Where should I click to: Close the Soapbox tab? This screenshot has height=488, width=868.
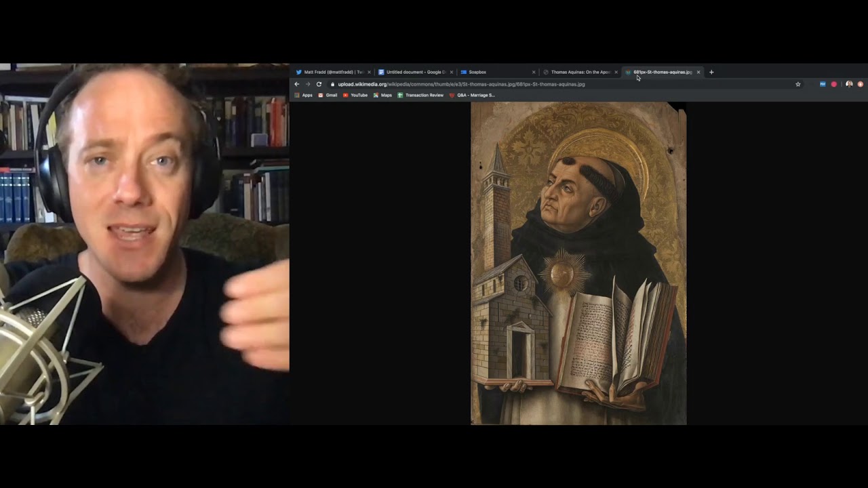[534, 72]
